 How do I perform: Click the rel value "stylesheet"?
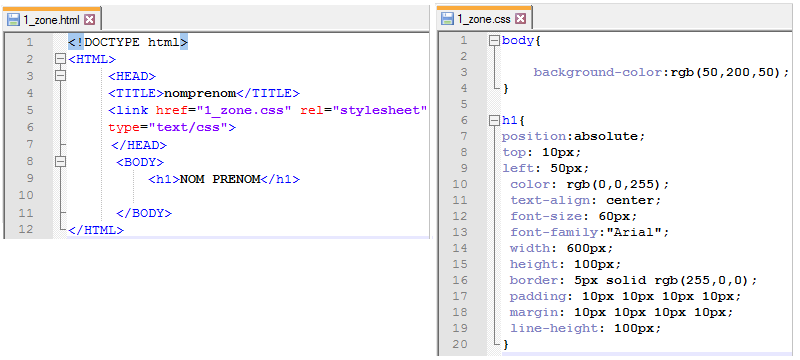[x=380, y=111]
